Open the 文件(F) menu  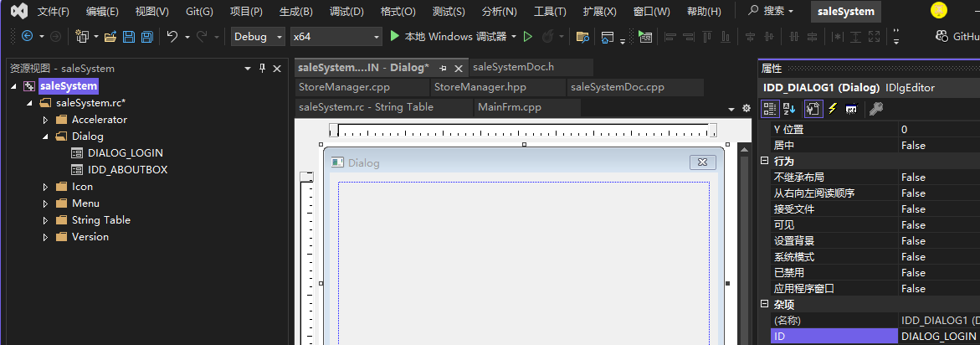click(x=54, y=11)
